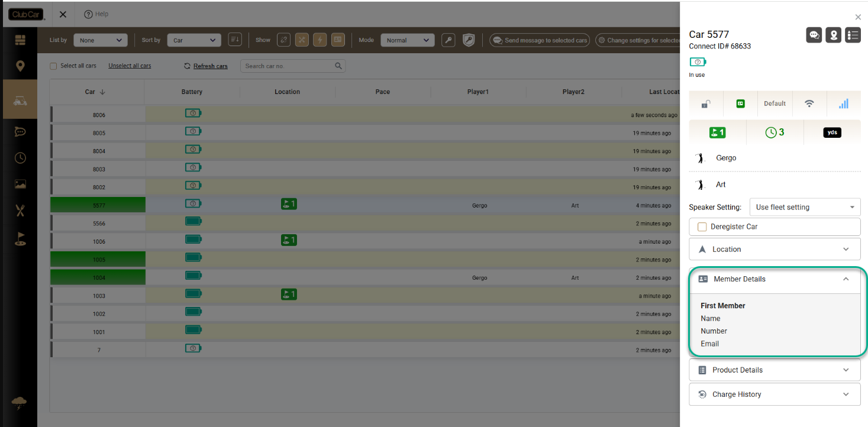Image resolution: width=868 pixels, height=427 pixels.
Task: Open the clock history sidebar icon
Action: click(20, 158)
